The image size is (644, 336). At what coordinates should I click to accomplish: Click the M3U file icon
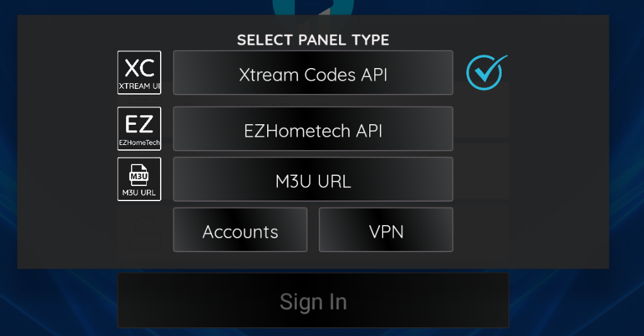(x=139, y=175)
